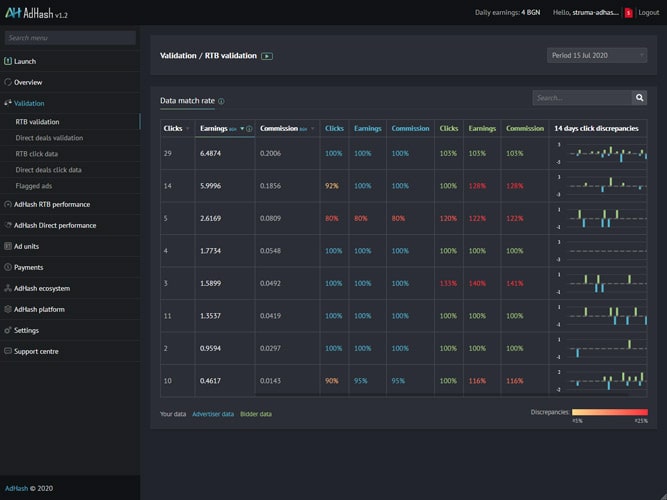The width and height of the screenshot is (667, 500).
Task: Open the Period 15 Jul 2020 dropdown
Action: click(x=596, y=55)
